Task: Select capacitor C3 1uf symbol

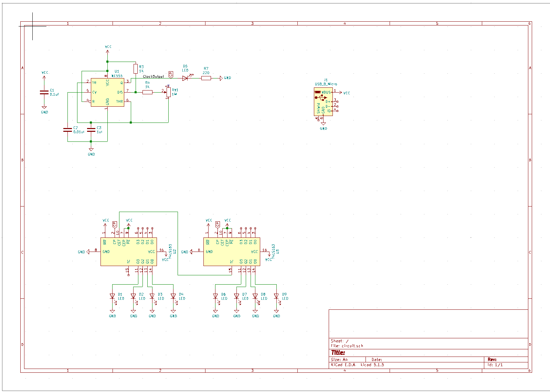Action: 91,130
